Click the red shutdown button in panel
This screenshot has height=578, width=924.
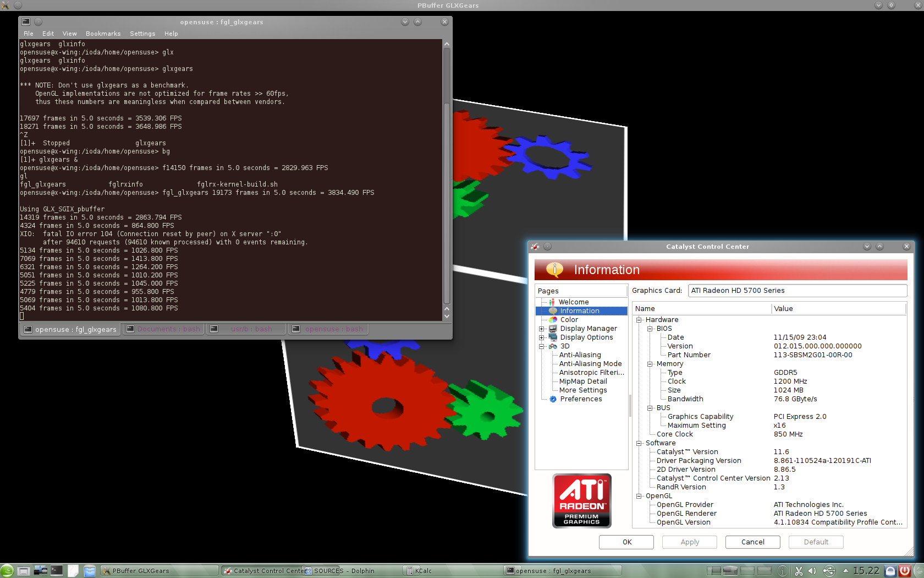click(904, 571)
